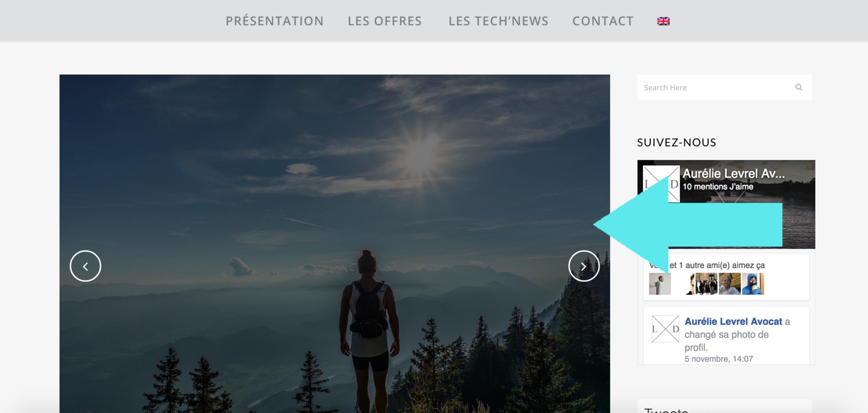The height and width of the screenshot is (413, 868).
Task: Open the Présentation menu item
Action: [275, 21]
